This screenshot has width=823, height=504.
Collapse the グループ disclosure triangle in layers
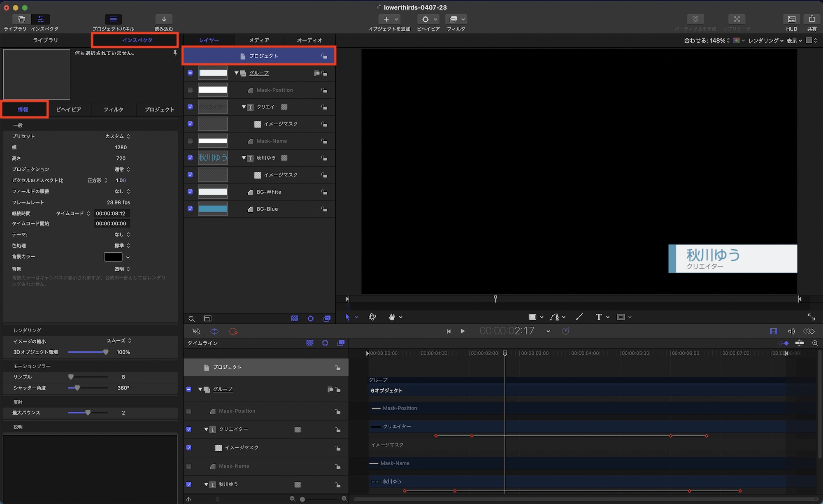(x=237, y=73)
